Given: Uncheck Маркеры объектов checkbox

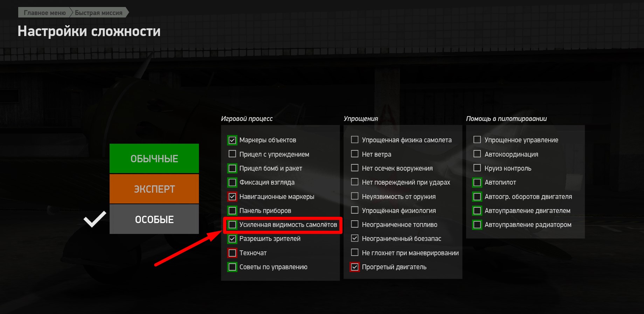Looking at the screenshot, I should click(x=232, y=140).
